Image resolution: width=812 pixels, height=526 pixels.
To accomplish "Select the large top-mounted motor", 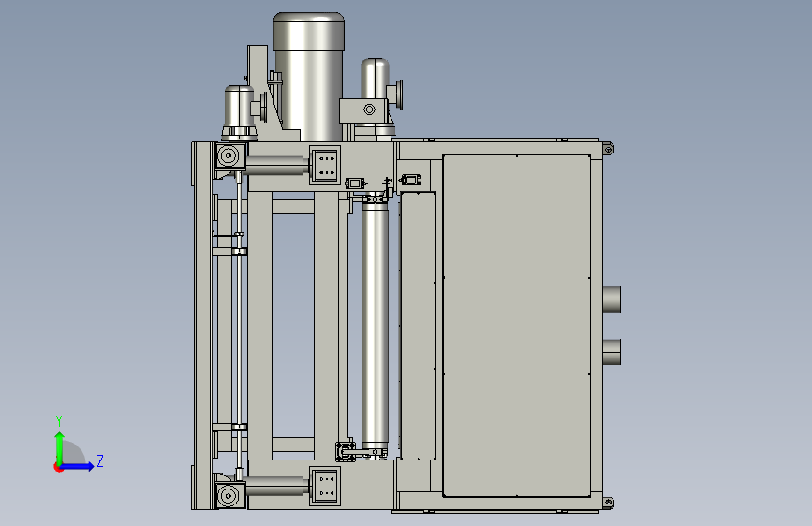I will pyautogui.click(x=309, y=76).
